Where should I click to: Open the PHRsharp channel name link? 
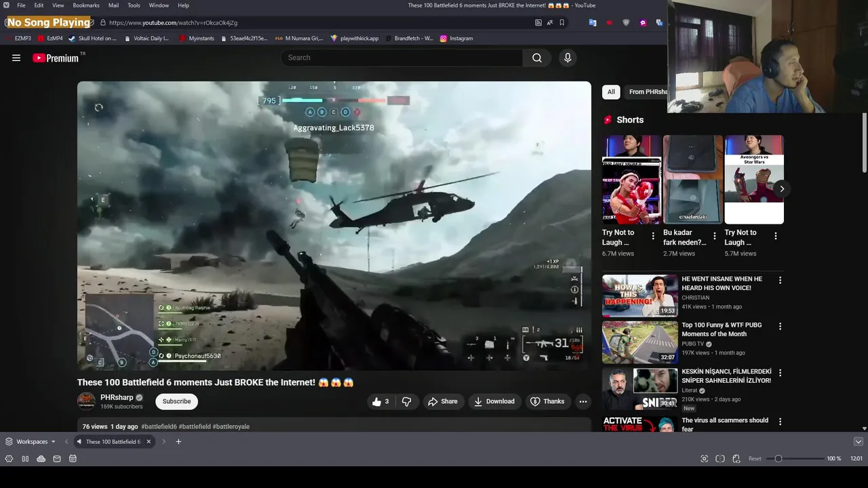(117, 397)
